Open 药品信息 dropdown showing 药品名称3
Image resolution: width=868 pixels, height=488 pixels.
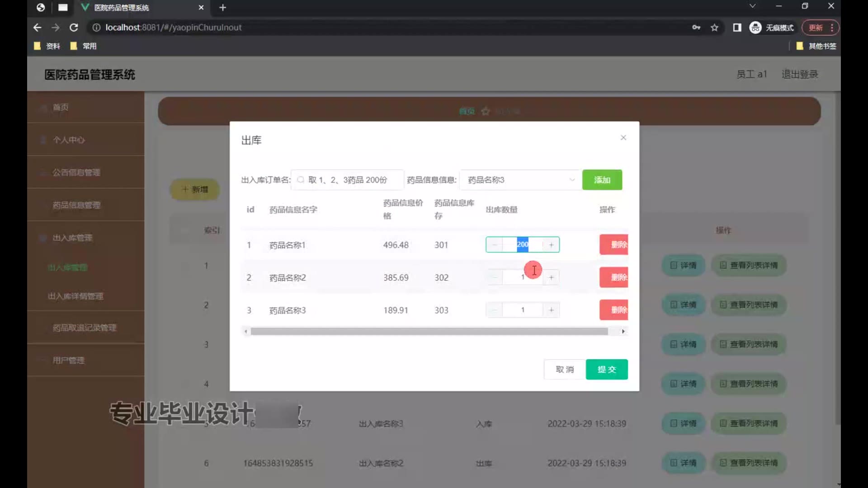click(x=520, y=180)
